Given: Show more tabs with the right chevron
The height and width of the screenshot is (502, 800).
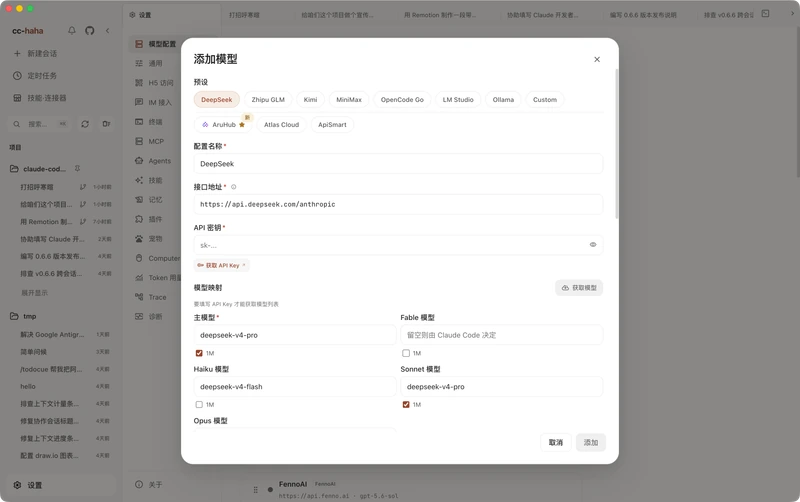Looking at the screenshot, I should [x=792, y=14].
